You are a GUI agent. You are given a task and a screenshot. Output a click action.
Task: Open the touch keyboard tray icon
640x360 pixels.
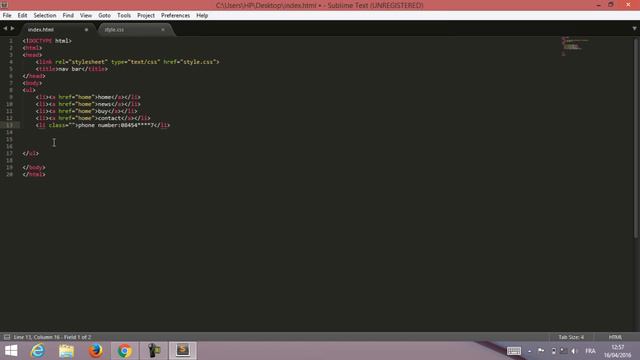[514, 351]
